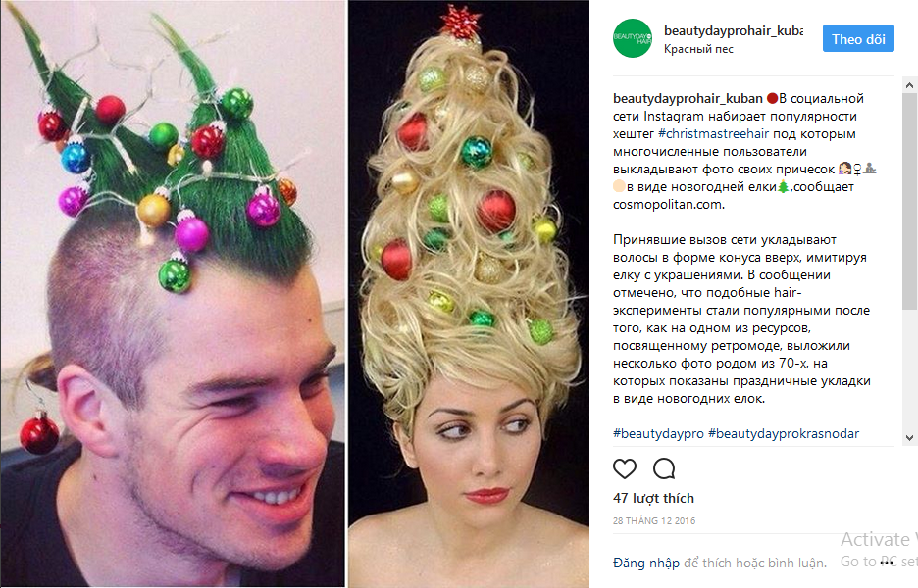The width and height of the screenshot is (918, 588).
Task: Open the #christmastreehair hashtag
Action: 713,134
